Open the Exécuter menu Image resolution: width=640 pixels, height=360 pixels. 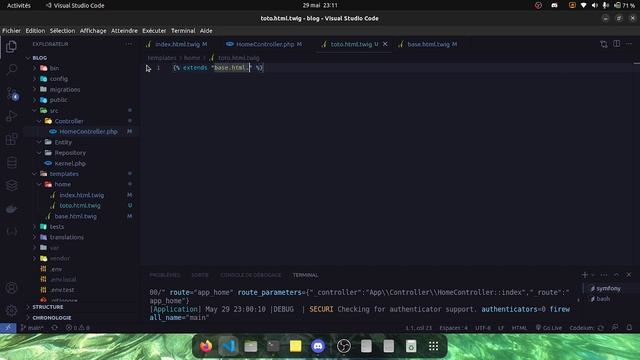click(154, 31)
